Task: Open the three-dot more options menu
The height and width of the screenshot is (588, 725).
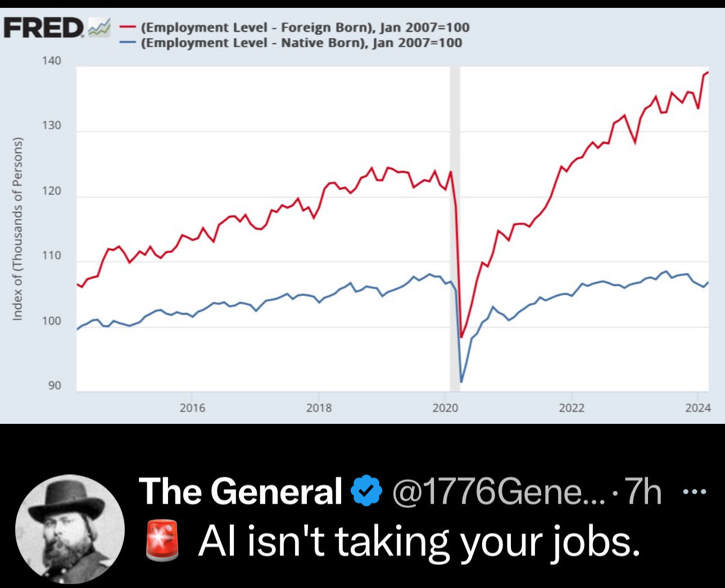Action: point(695,492)
